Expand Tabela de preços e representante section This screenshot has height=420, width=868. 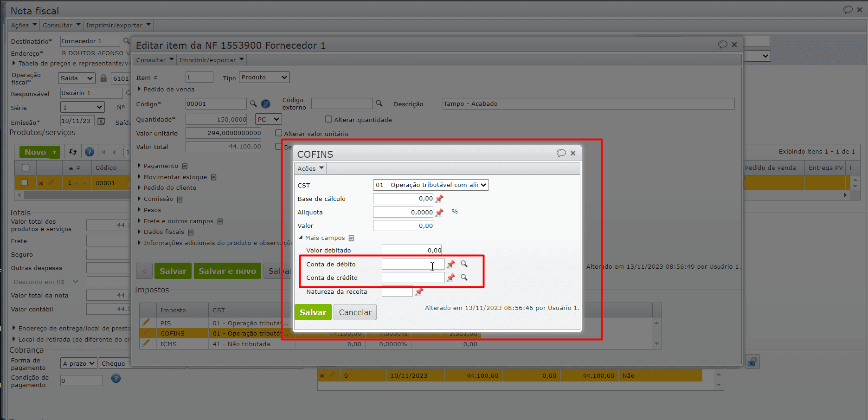pos(14,63)
